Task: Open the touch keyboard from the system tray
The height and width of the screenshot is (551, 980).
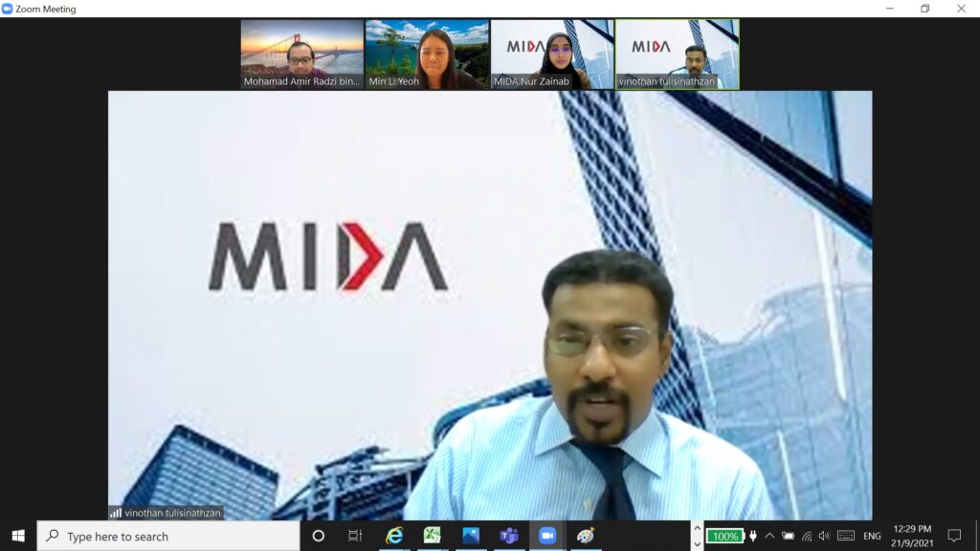Action: pos(847,538)
